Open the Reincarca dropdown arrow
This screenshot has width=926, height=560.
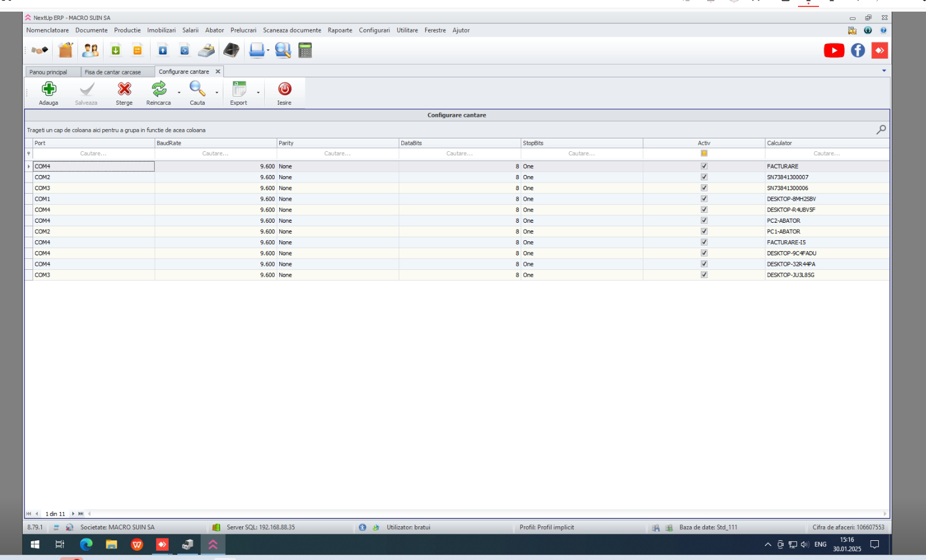click(x=179, y=92)
